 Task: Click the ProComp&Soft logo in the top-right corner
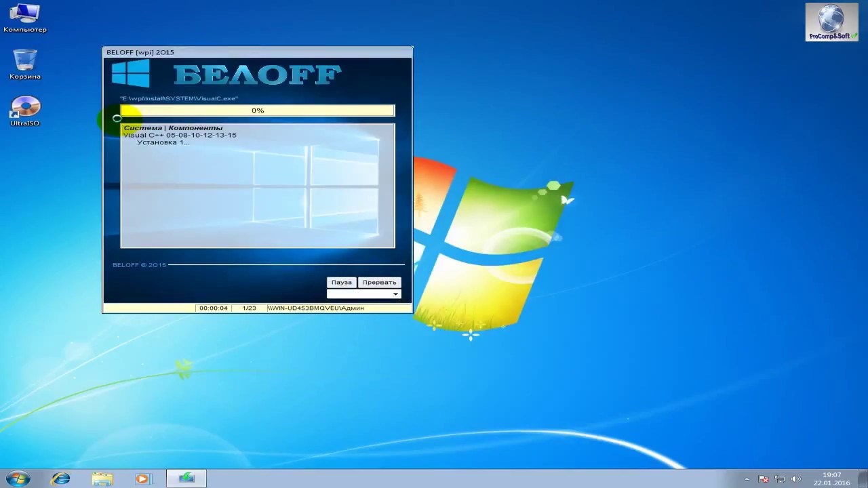click(x=831, y=22)
